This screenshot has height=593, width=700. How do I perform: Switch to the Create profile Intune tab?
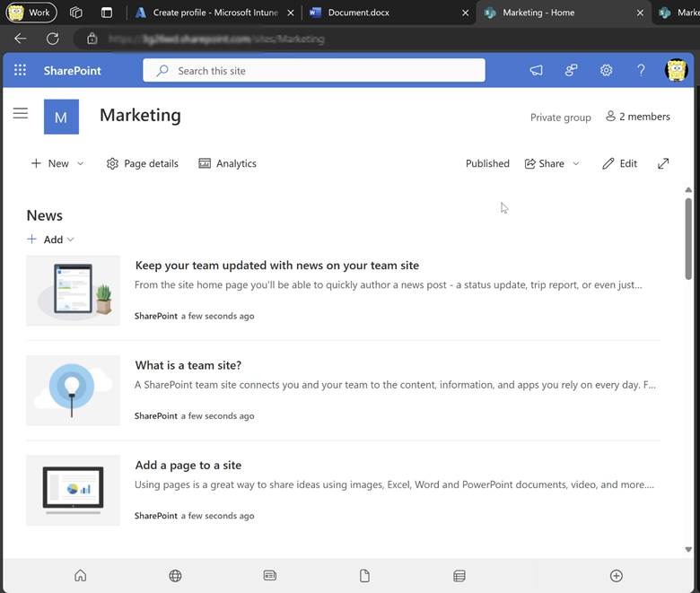click(214, 13)
